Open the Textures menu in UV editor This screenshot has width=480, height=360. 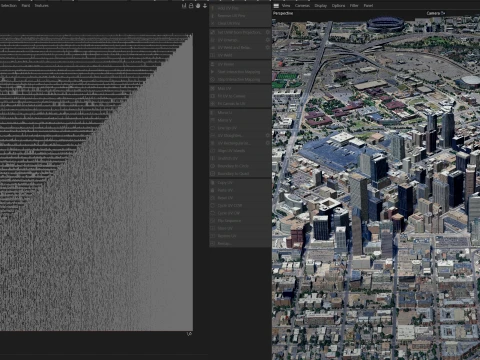pyautogui.click(x=41, y=5)
